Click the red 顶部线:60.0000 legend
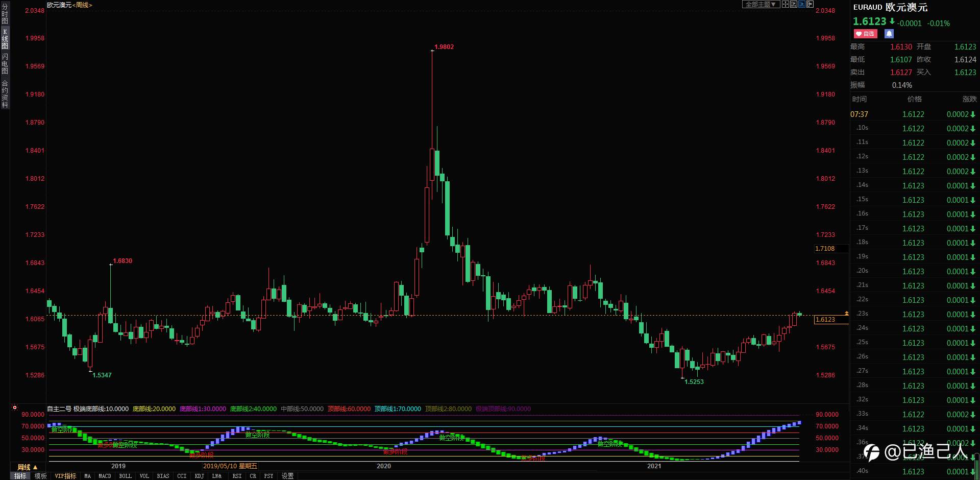980x480 pixels. tap(349, 409)
